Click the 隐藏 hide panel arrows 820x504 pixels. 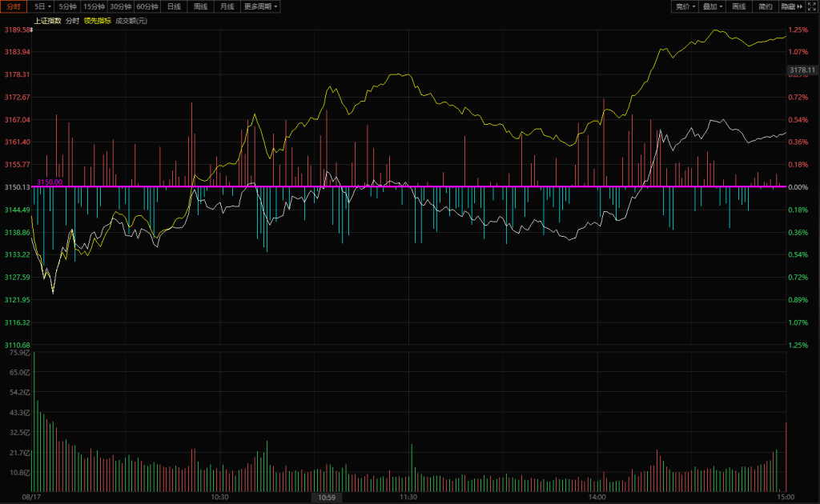tap(791, 6)
